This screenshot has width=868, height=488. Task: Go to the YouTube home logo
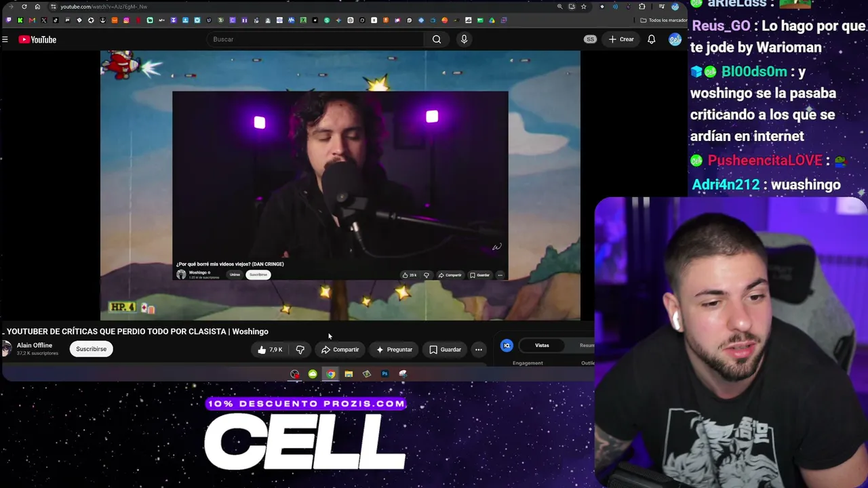point(37,39)
